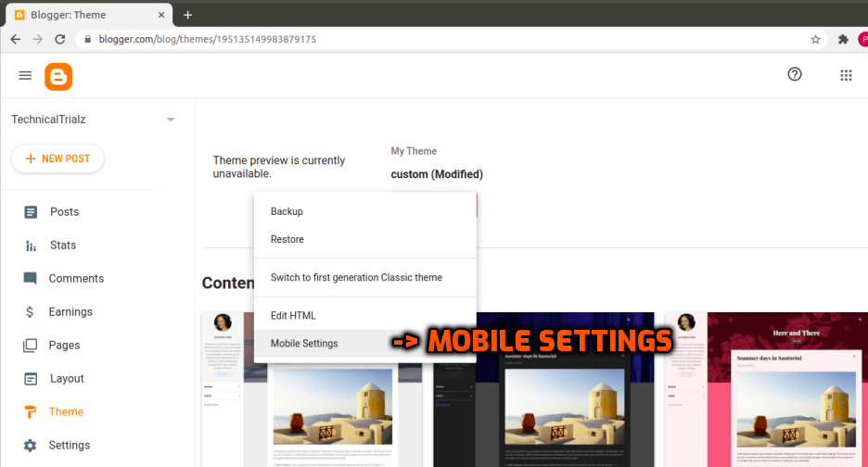The image size is (868, 467).
Task: Pick the dark Contempo theme thumbnail
Action: pos(543,389)
